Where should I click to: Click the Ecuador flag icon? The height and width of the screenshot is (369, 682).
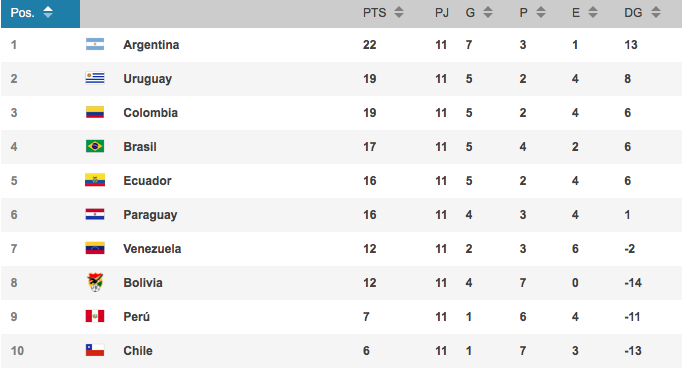(x=95, y=180)
